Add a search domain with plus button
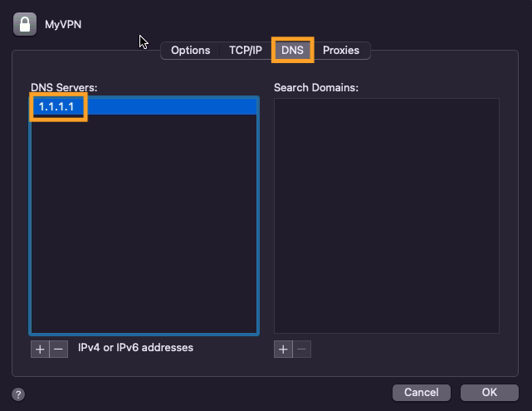The height and width of the screenshot is (411, 532). point(283,350)
